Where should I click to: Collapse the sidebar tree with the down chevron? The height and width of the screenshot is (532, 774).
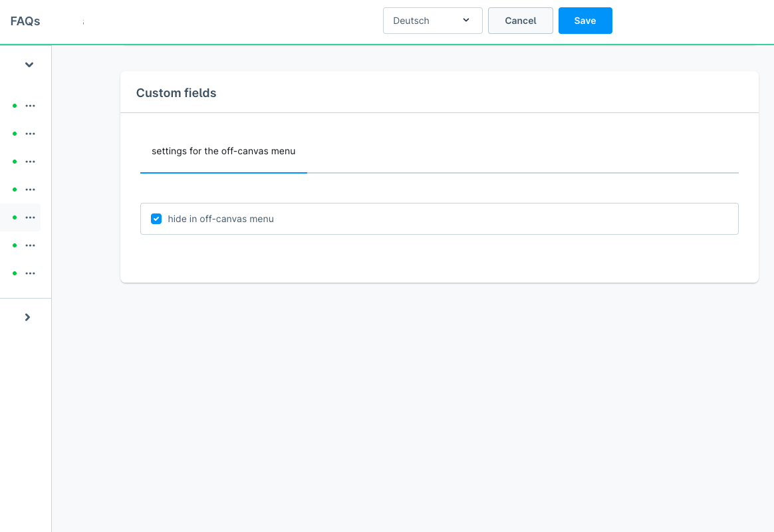click(29, 65)
